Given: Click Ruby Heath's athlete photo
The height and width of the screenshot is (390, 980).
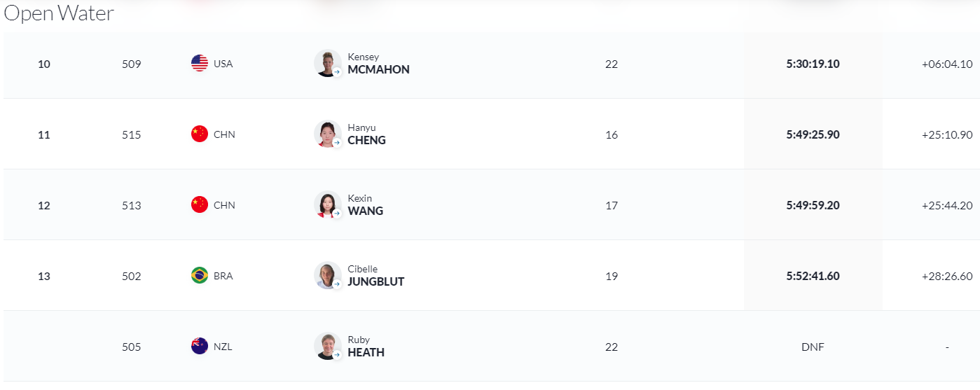Looking at the screenshot, I should point(327,346).
